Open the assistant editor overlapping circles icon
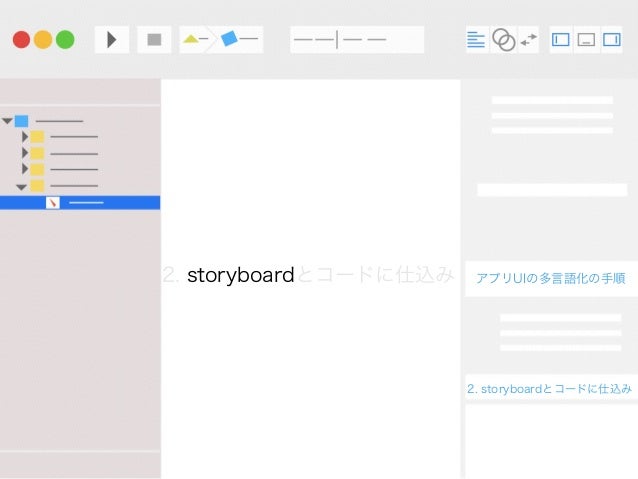Viewport: 638px width, 479px height. (x=504, y=39)
